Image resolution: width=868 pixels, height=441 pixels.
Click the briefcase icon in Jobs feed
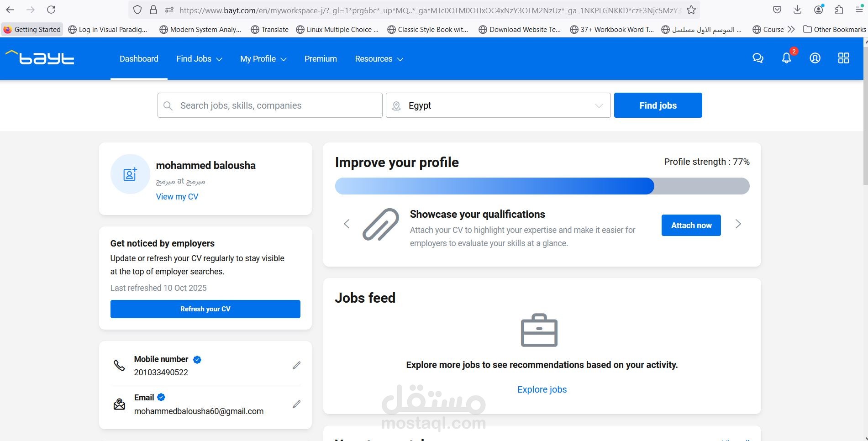[539, 330]
